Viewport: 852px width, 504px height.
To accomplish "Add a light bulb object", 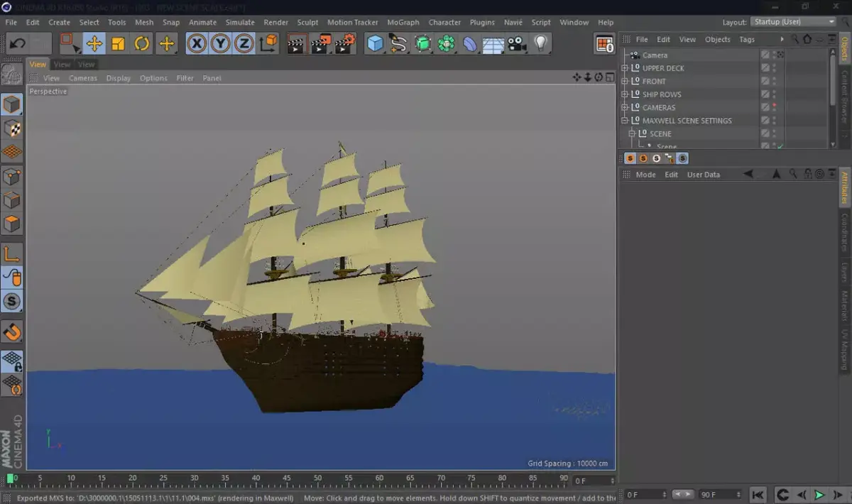I will 541,44.
